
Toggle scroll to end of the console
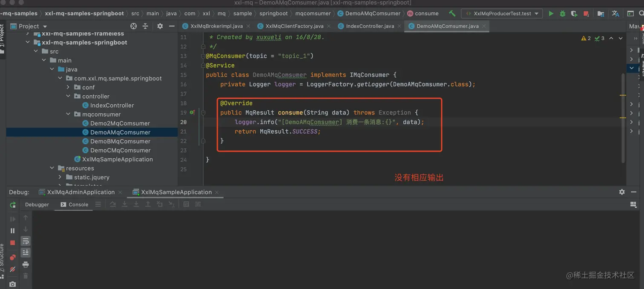[26, 253]
